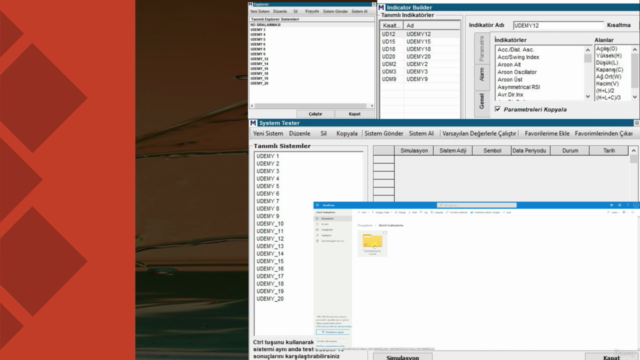This screenshot has height=360, width=640.
Task: Select UD15 row in Tanımlı İndikatörler
Action: (x=420, y=42)
